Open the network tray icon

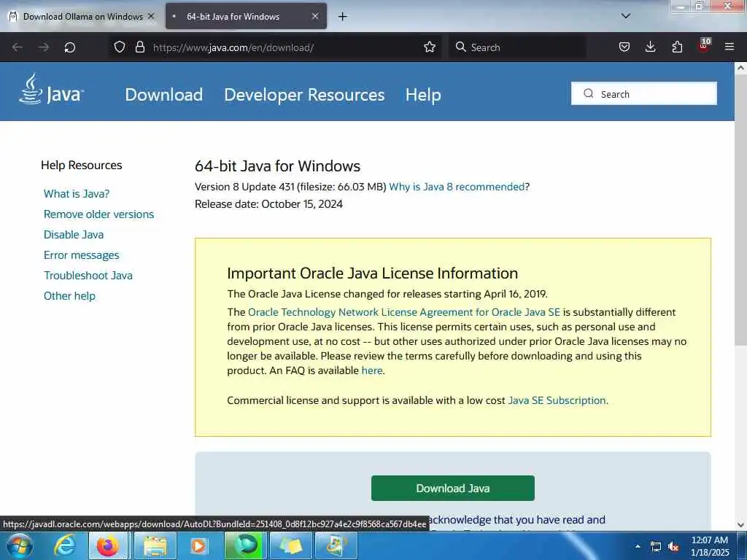pyautogui.click(x=656, y=547)
